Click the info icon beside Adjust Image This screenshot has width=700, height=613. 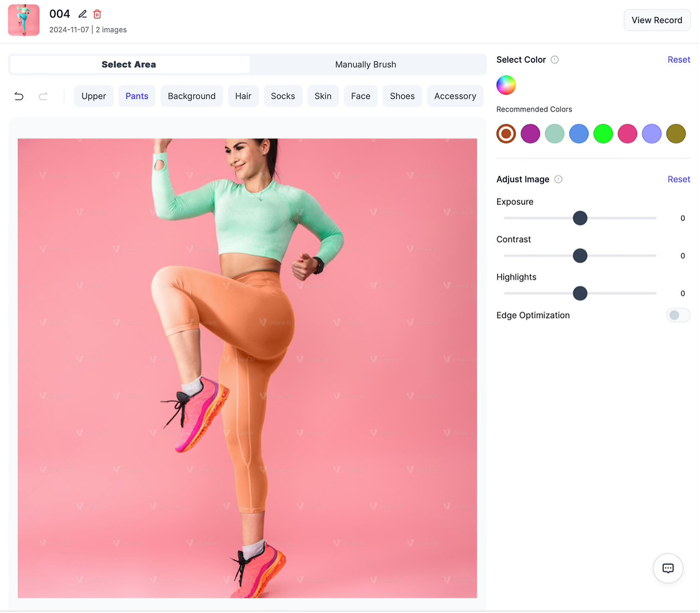[558, 179]
